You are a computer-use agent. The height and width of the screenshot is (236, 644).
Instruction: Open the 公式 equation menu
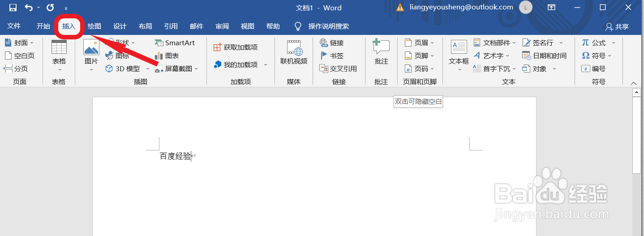coord(598,43)
